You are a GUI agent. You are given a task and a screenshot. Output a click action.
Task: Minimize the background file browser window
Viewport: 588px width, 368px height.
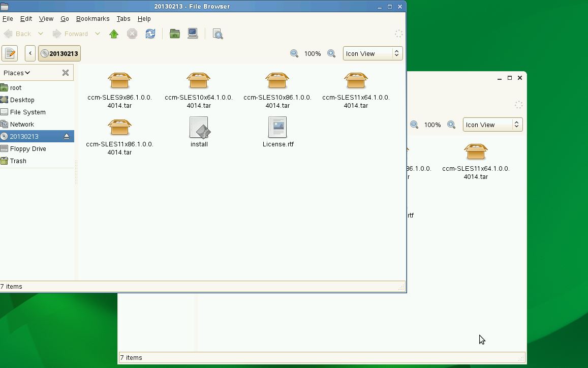click(500, 78)
